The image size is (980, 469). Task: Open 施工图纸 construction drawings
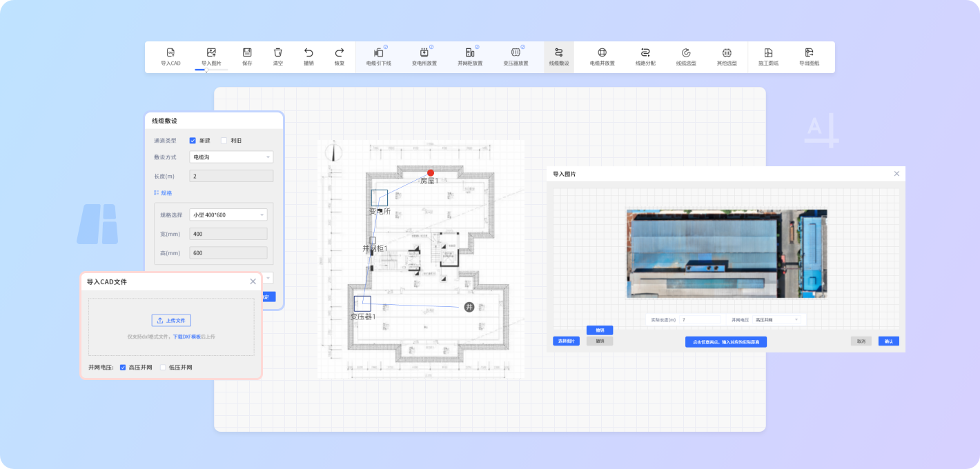click(x=768, y=57)
